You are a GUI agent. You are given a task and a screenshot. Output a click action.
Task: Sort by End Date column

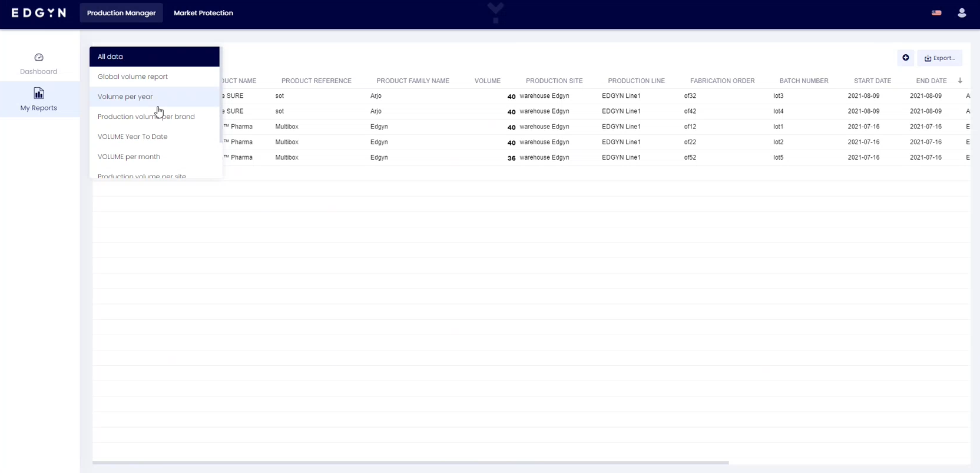pyautogui.click(x=931, y=81)
